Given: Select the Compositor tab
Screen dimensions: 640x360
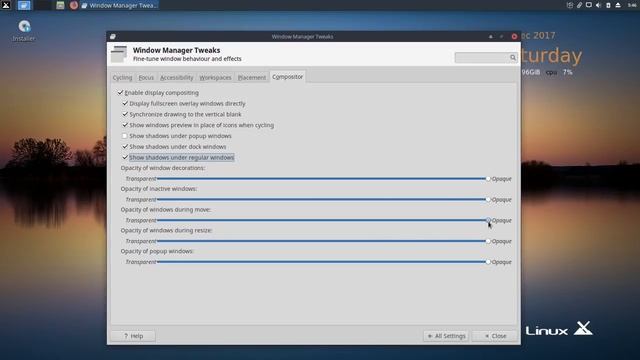Looking at the screenshot, I should click(287, 77).
